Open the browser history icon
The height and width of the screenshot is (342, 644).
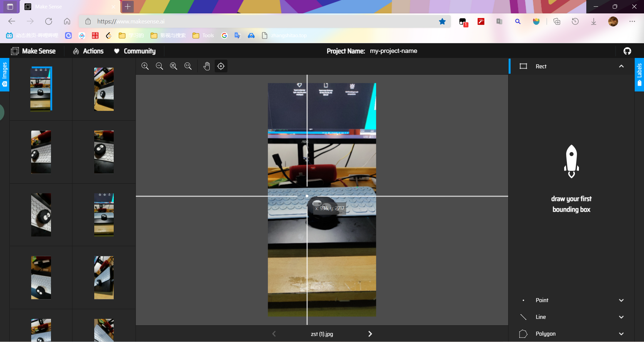(575, 21)
